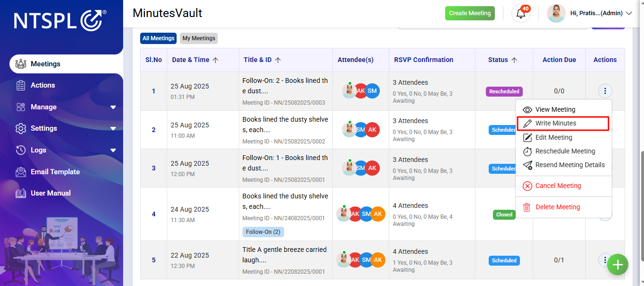
Task: Click the Logs clock icon in sidebar
Action: point(20,150)
